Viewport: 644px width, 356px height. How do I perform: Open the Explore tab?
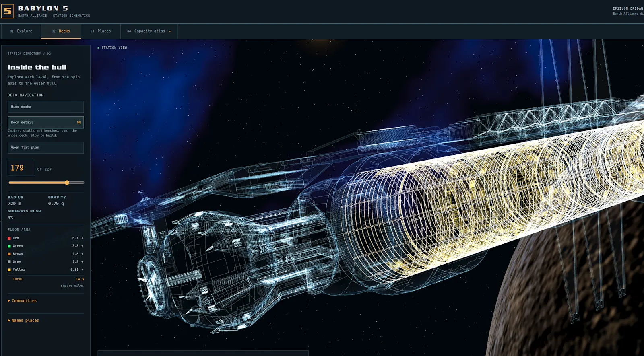(21, 31)
